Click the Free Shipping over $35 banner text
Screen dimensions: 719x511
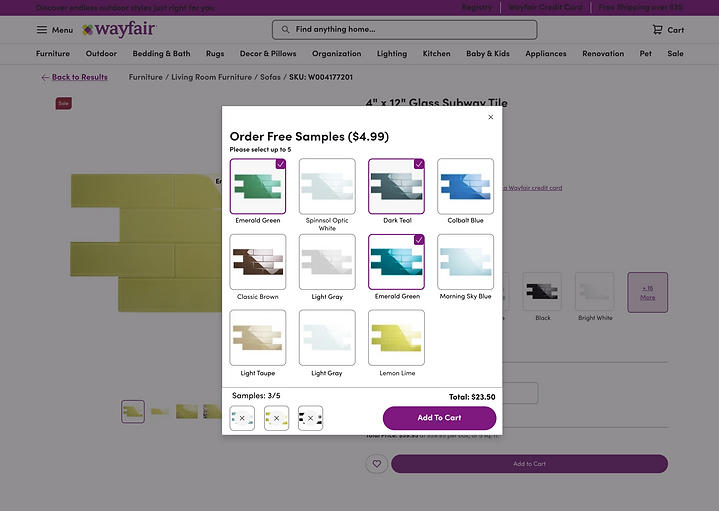(640, 7)
